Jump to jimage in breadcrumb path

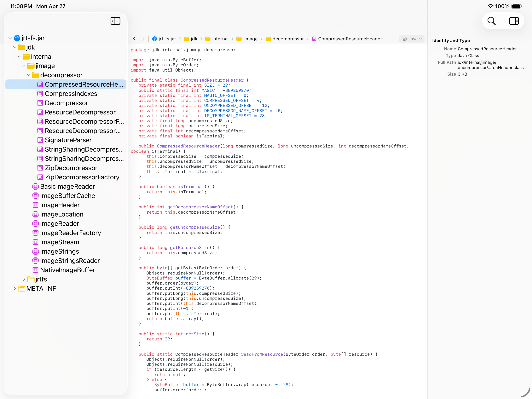coord(247,39)
